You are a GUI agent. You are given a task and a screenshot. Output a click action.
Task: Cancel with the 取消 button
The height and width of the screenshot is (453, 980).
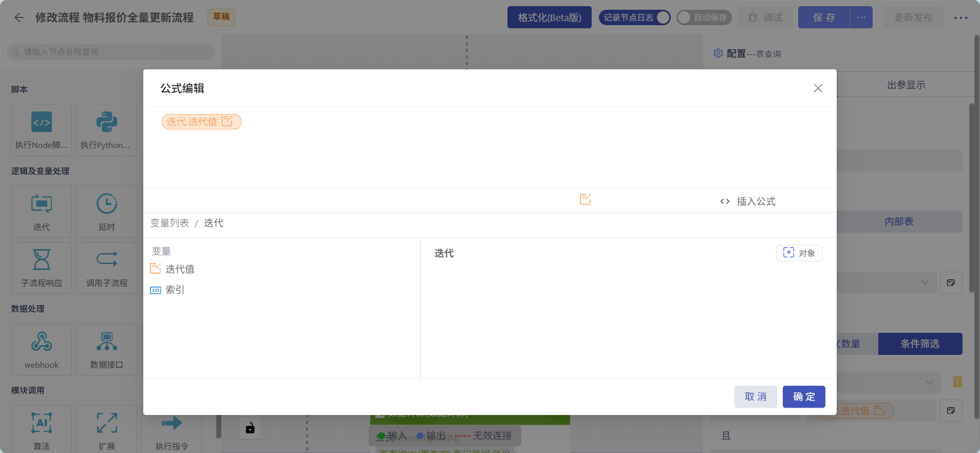(756, 397)
